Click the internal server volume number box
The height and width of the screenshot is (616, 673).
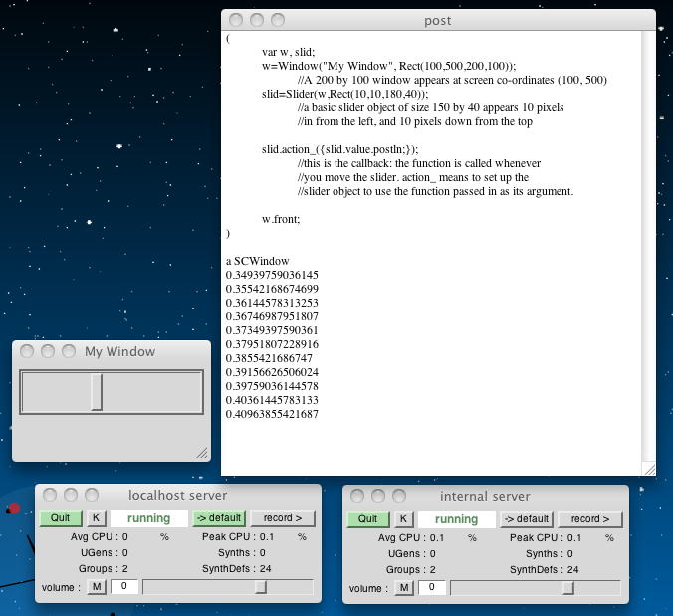coord(431,587)
